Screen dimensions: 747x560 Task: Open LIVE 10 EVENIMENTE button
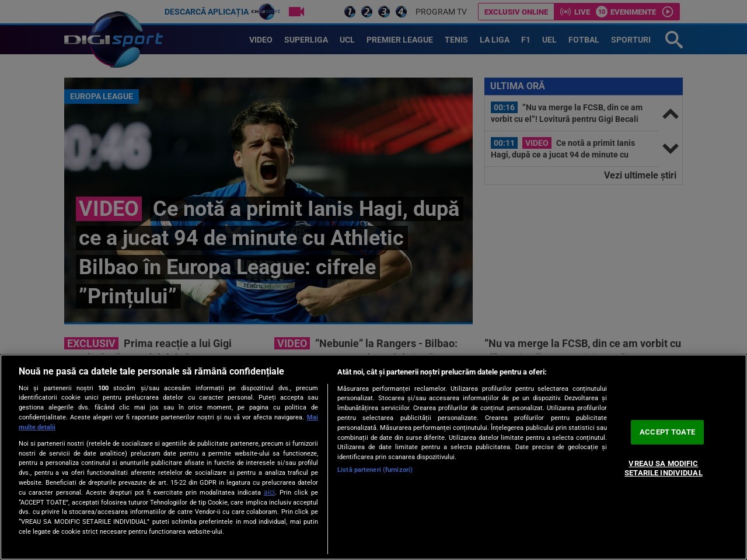(x=616, y=12)
